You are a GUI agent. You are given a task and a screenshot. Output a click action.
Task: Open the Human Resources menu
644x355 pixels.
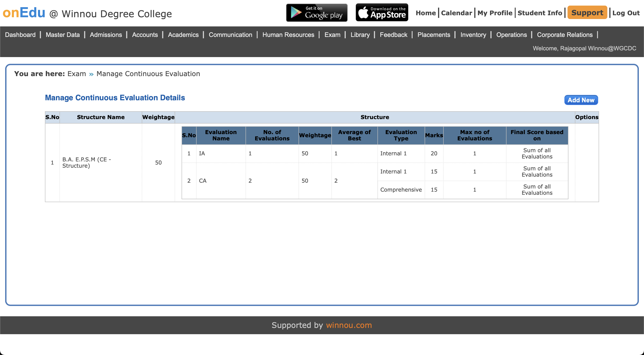pos(288,35)
